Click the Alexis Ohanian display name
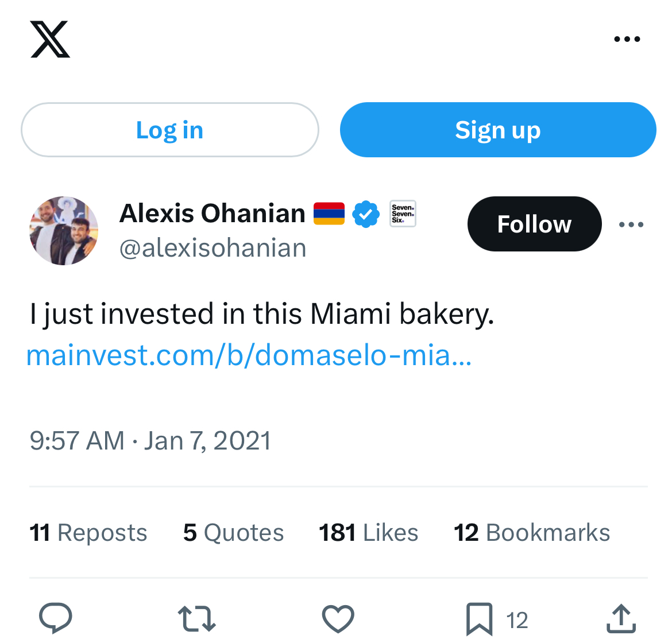This screenshot has height=643, width=672. click(x=212, y=214)
